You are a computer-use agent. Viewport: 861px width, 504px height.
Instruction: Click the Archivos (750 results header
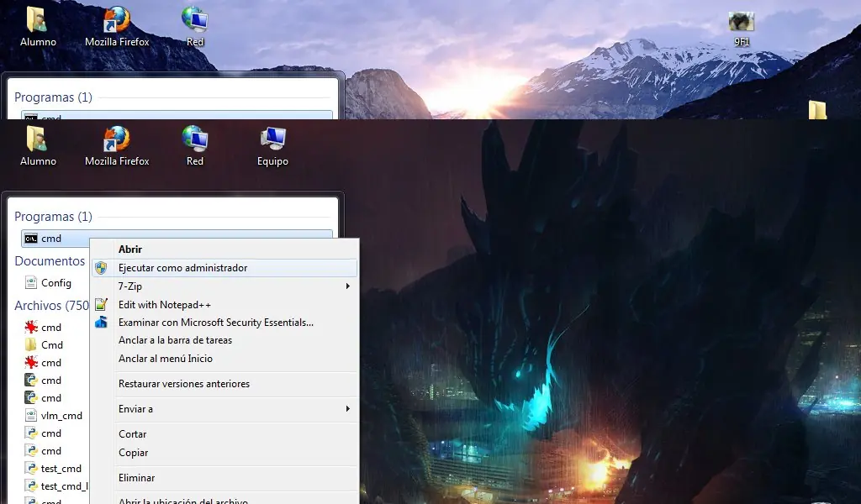[x=51, y=306]
